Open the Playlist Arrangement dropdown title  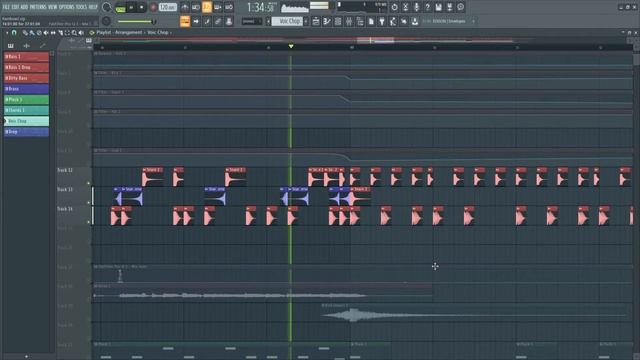(134, 32)
